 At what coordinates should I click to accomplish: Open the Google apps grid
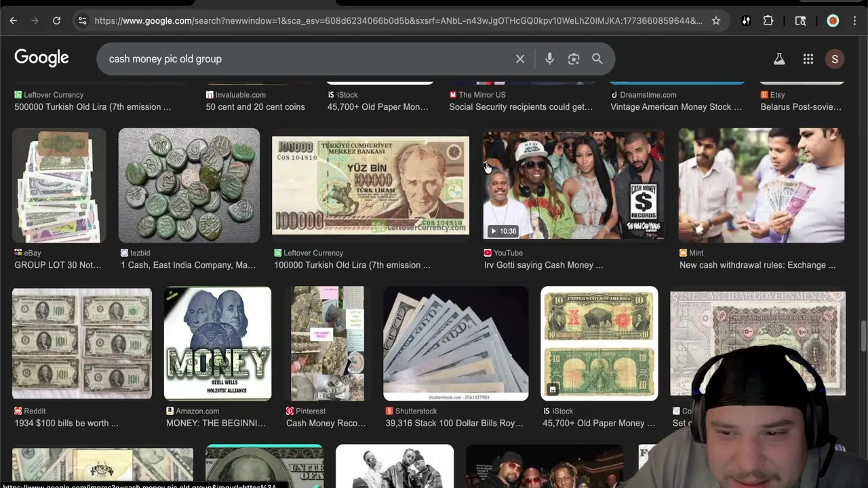coord(808,59)
